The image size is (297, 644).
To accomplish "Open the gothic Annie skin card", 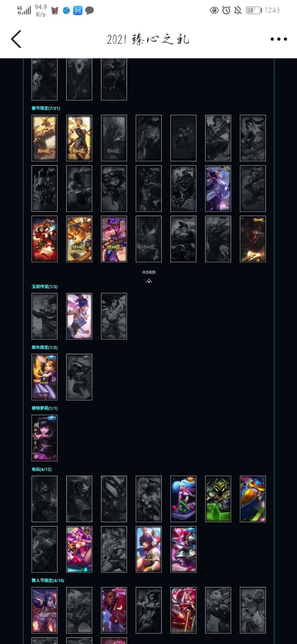I will coord(45,438).
